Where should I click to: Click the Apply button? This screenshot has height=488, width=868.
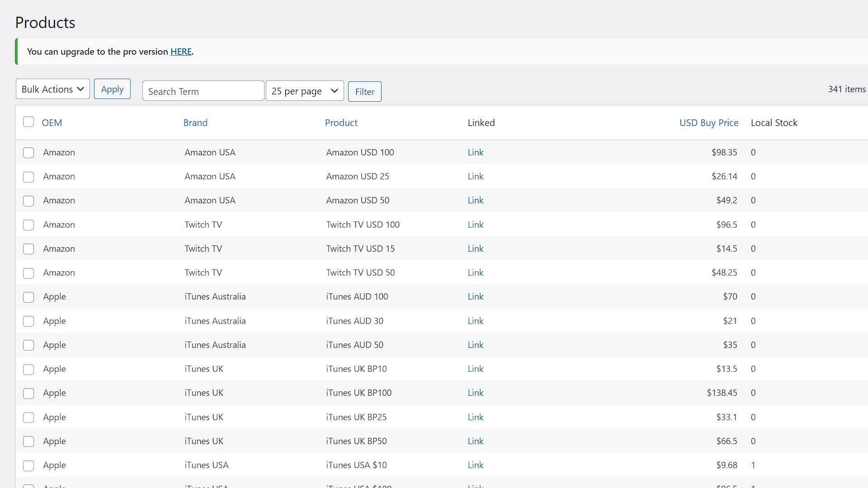112,89
